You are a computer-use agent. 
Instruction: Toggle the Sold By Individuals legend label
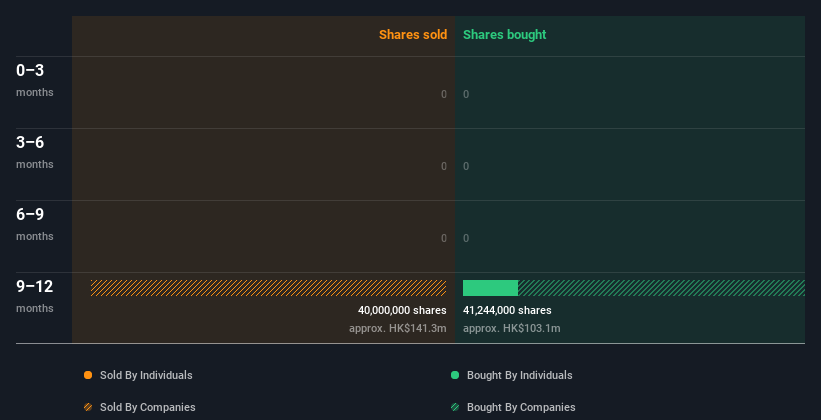[x=146, y=375]
